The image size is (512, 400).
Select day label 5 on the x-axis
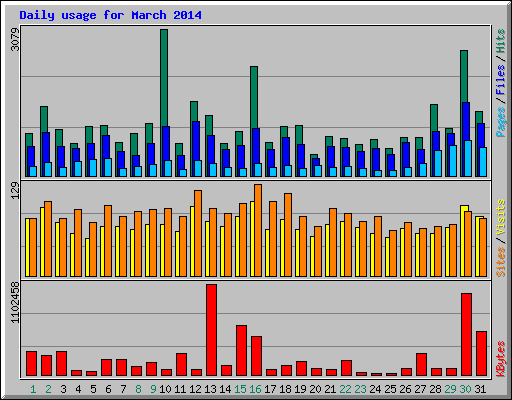(x=93, y=389)
